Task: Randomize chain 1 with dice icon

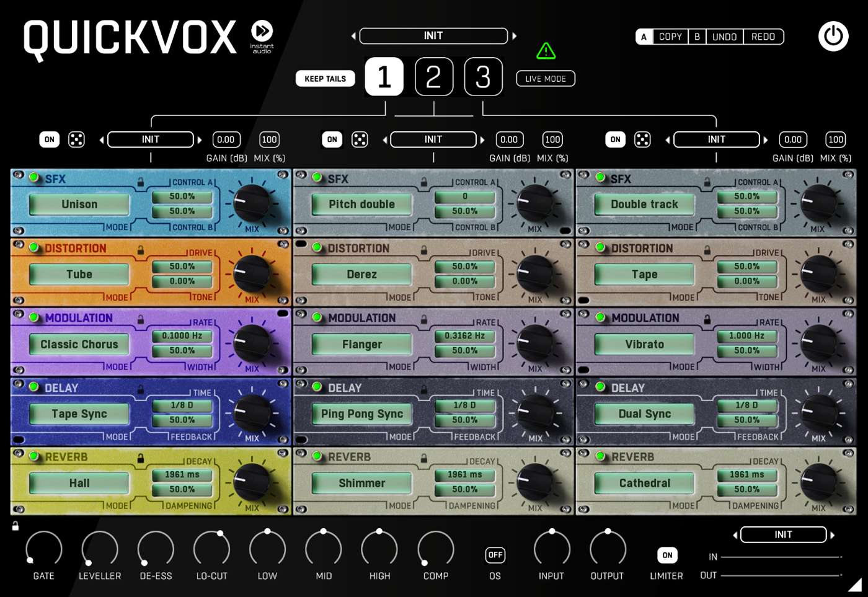Action: pos(76,139)
